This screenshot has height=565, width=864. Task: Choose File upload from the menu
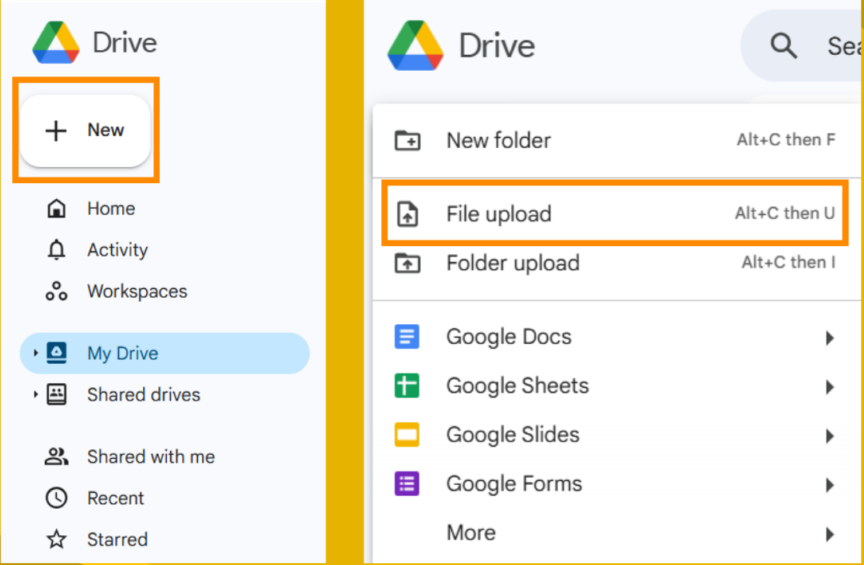(617, 214)
